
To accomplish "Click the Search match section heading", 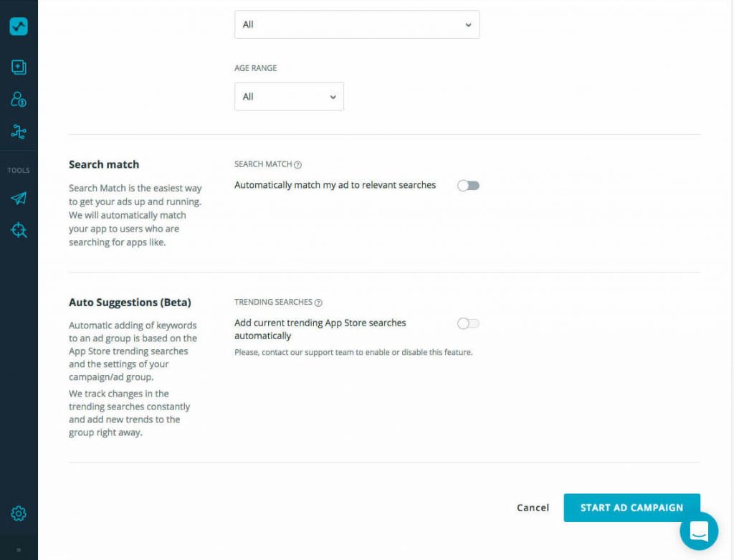I will [104, 164].
